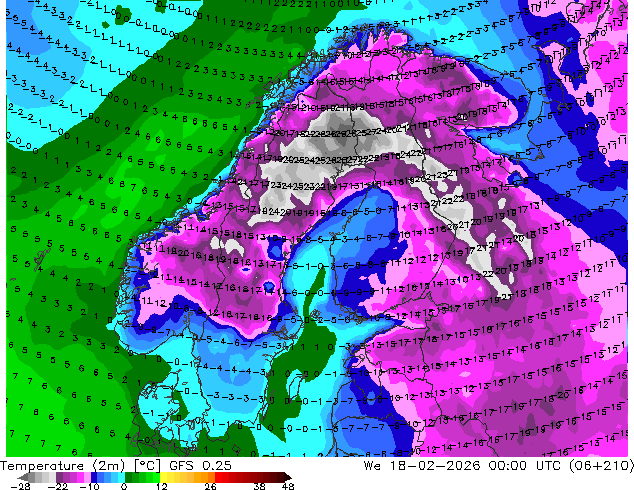Click the "26" legend value
Screen dimensions: 634x490
210,486
